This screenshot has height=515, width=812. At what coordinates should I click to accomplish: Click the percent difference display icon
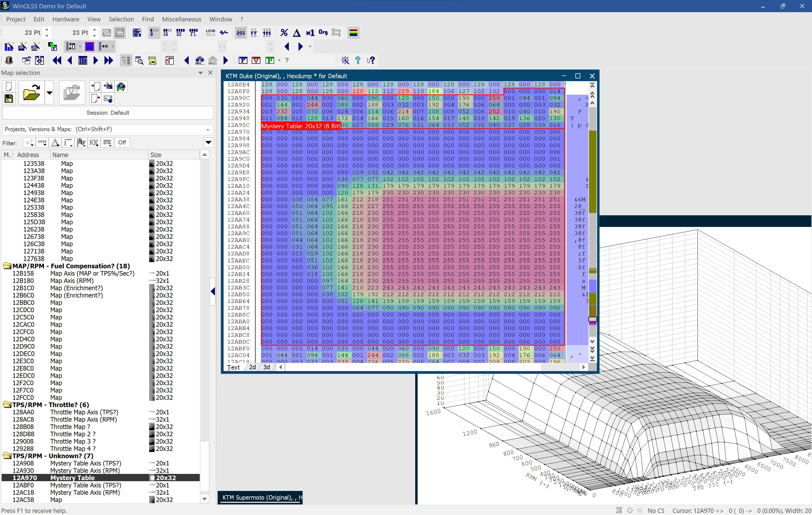coord(284,33)
